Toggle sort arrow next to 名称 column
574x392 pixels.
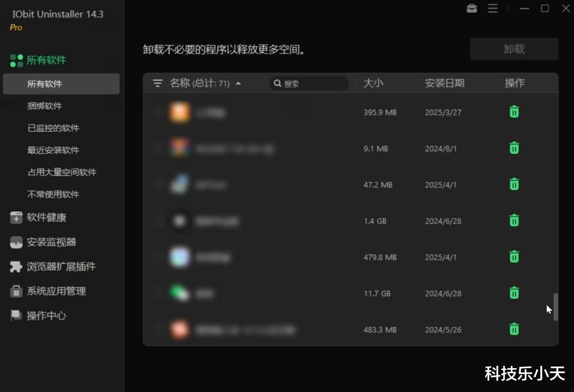pos(238,83)
